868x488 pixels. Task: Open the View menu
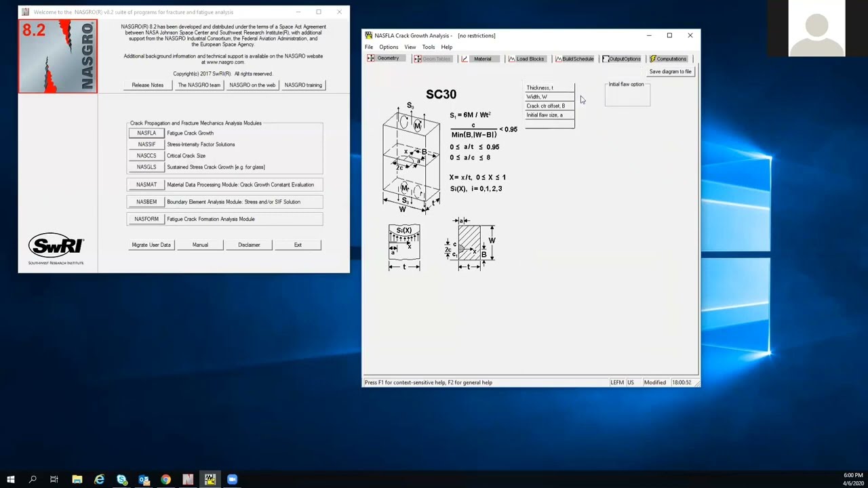(x=410, y=47)
